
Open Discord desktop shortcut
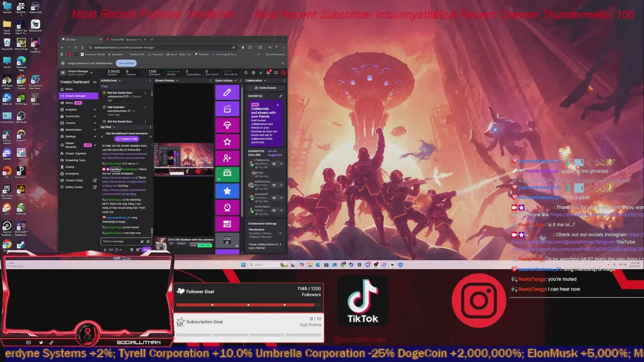pos(7,154)
